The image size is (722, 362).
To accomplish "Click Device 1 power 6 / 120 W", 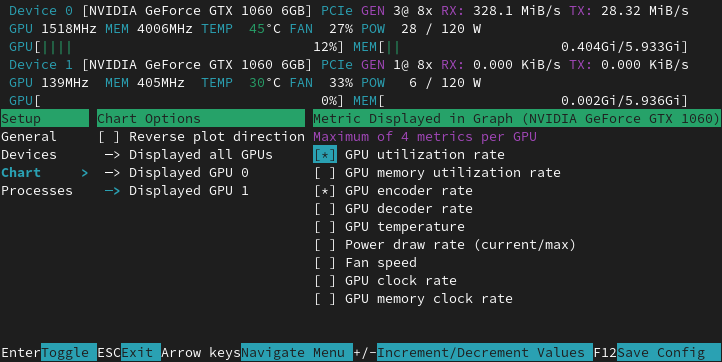I will 445,83.
